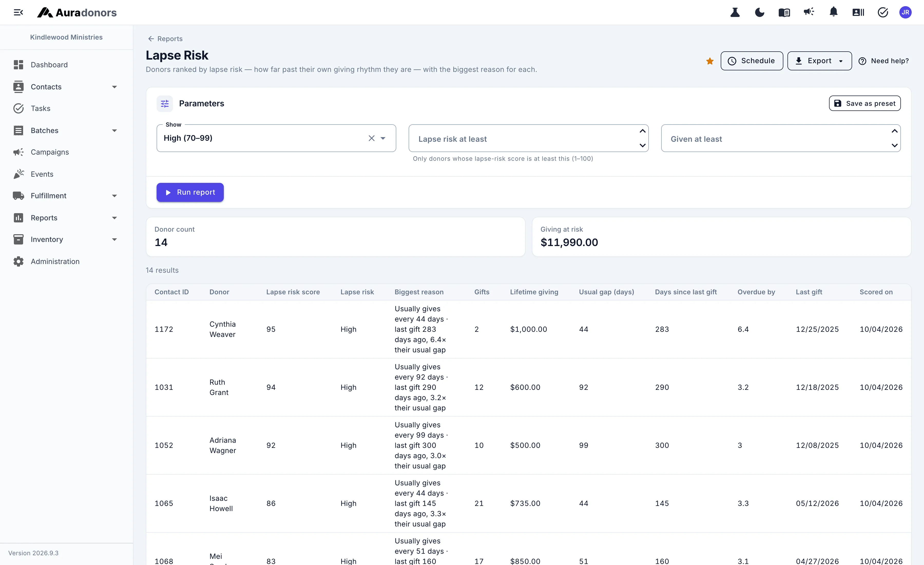Collapse the sidebar menu icon
The height and width of the screenshot is (565, 924).
(x=18, y=12)
